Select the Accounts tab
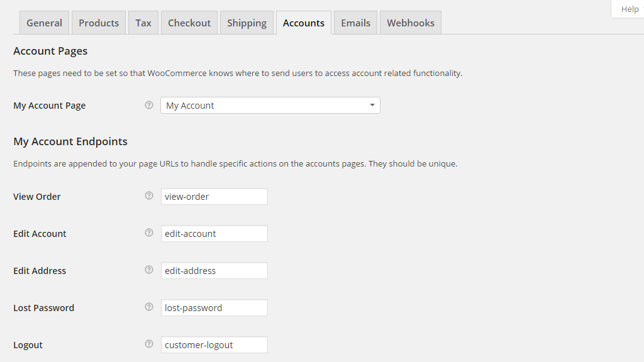This screenshot has height=362, width=644. tap(304, 22)
